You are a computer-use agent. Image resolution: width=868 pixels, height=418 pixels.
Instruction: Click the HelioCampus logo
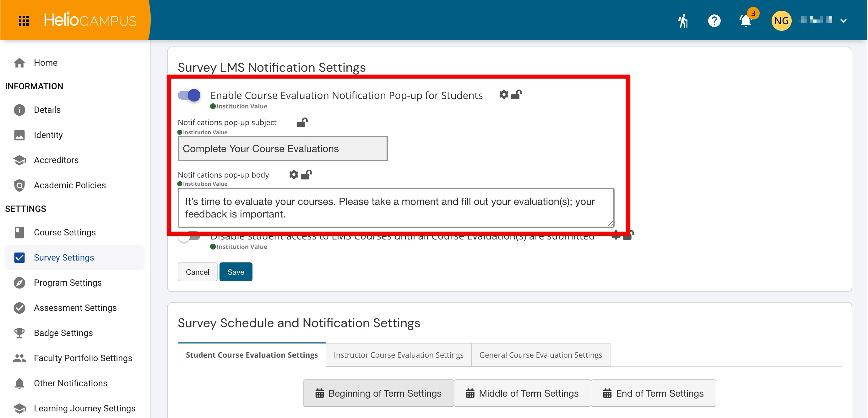tap(90, 20)
